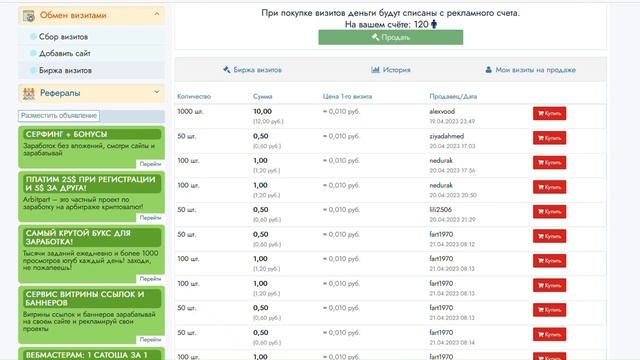The width and height of the screenshot is (640, 360).
Task: Sort by Продавец/Дата column header
Action: coord(453,97)
